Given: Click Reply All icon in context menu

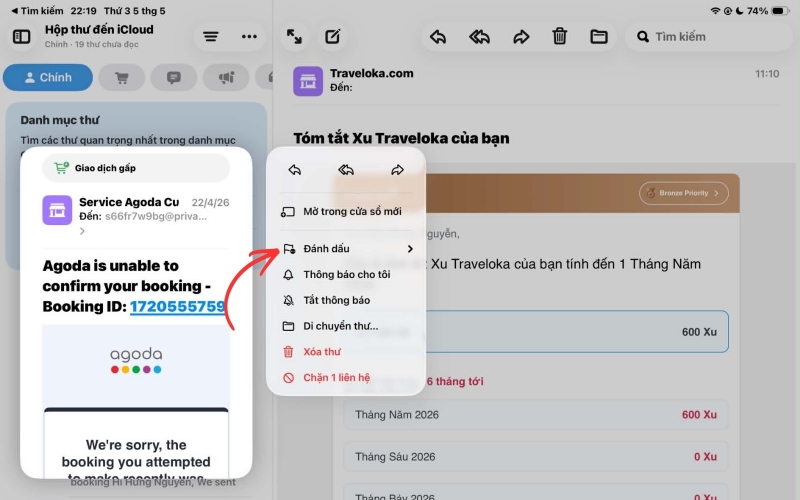Looking at the screenshot, I should 346,170.
